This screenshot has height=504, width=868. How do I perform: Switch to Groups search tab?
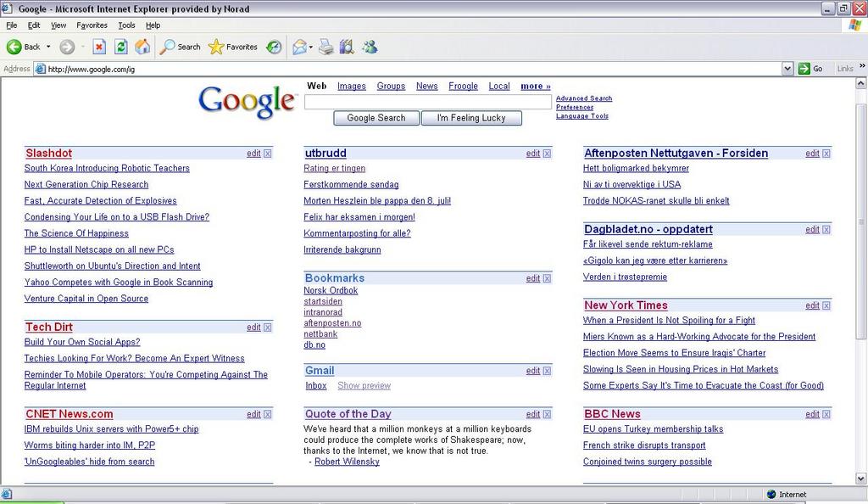point(391,87)
